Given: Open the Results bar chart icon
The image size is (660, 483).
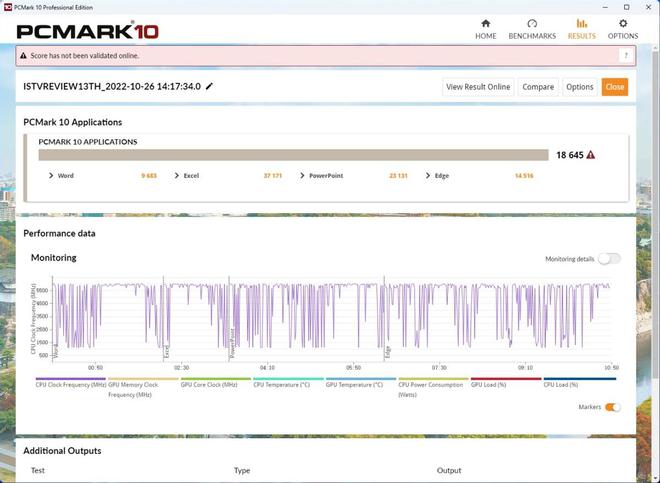Looking at the screenshot, I should [582, 24].
